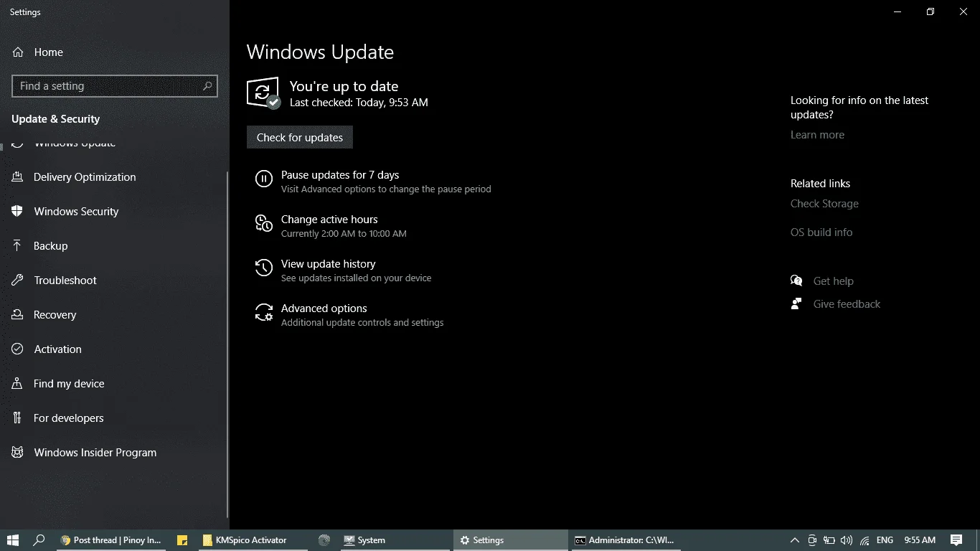Click the Learn more link

(x=817, y=135)
